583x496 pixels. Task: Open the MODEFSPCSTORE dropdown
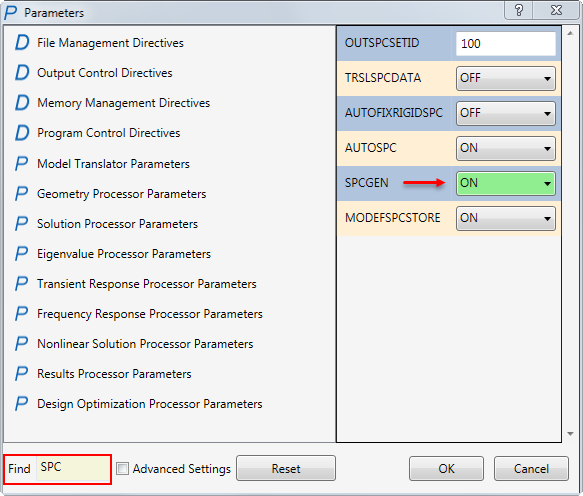(506, 218)
